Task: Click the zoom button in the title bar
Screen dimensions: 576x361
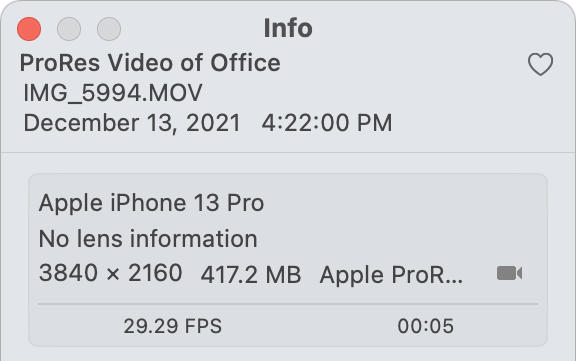Action: (x=109, y=29)
